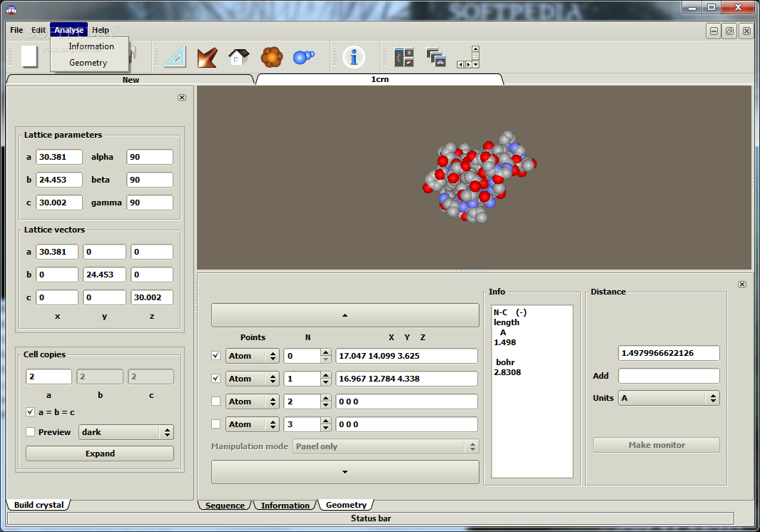Viewport: 760px width, 532px height.
Task: Select the Build crystal tab
Action: pyautogui.click(x=39, y=505)
